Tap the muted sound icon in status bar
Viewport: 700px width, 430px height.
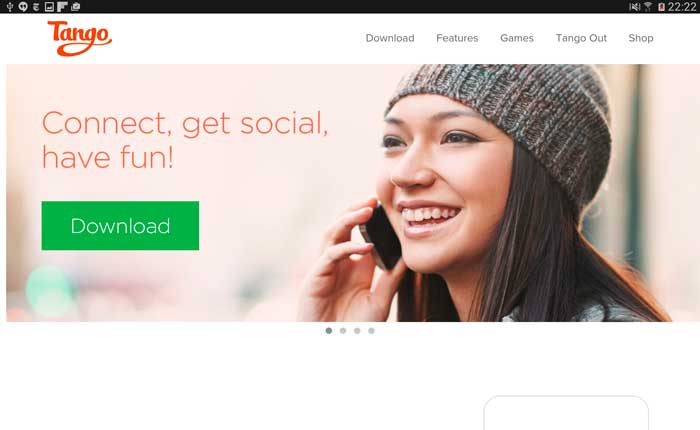[x=634, y=7]
